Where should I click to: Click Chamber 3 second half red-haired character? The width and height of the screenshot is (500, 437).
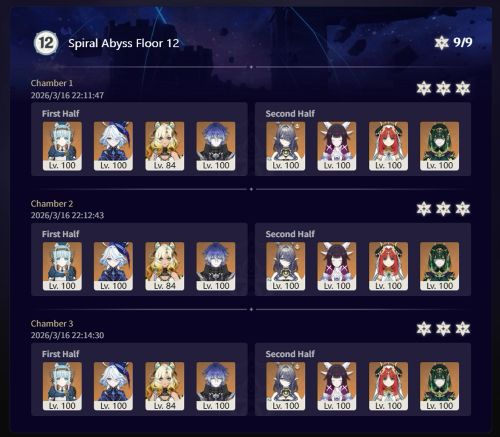(388, 386)
